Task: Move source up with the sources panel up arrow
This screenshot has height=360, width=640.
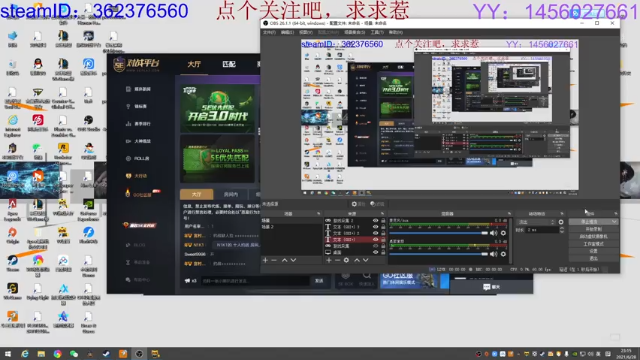Action: pos(357,260)
